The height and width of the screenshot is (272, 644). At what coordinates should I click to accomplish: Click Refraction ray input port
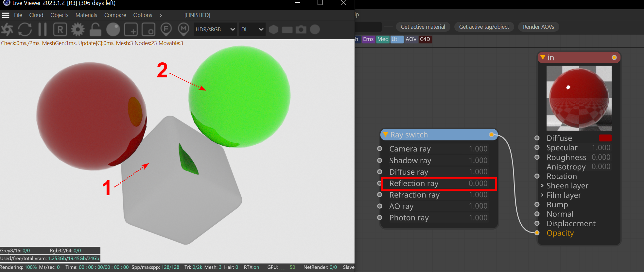click(x=379, y=195)
